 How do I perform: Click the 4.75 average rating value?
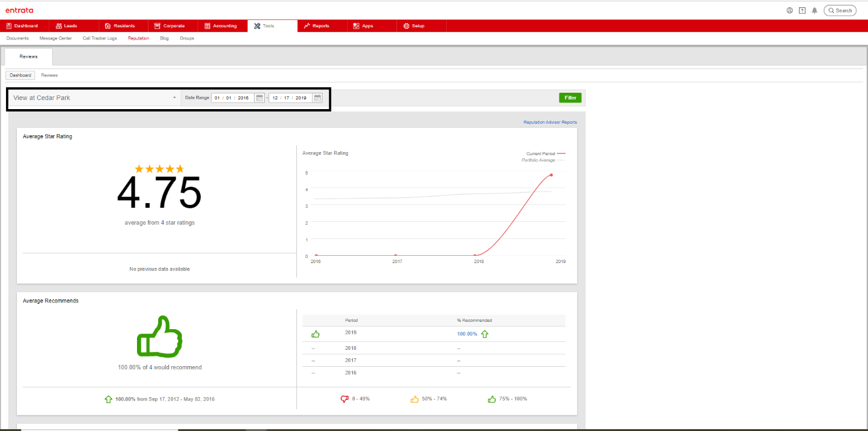[x=159, y=193]
